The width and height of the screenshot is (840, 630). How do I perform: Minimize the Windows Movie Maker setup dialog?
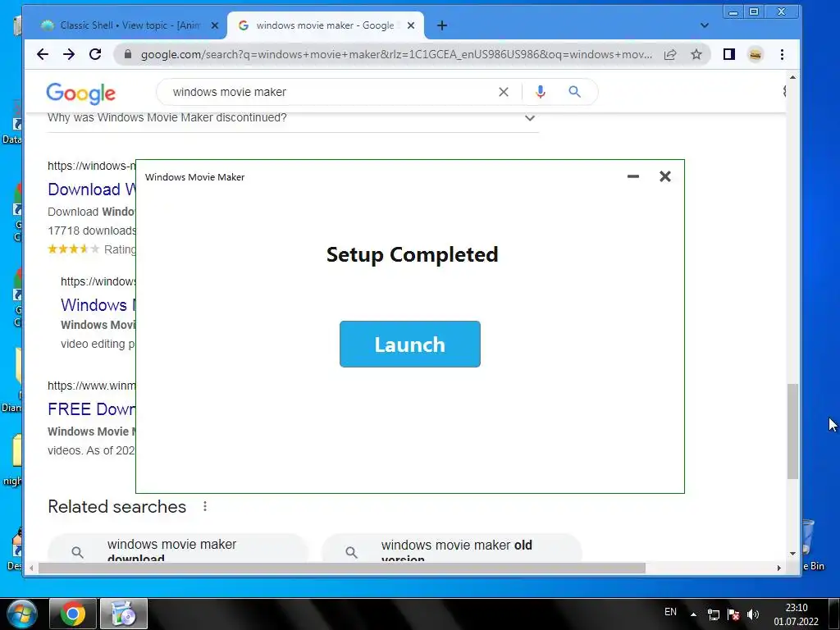[633, 176]
